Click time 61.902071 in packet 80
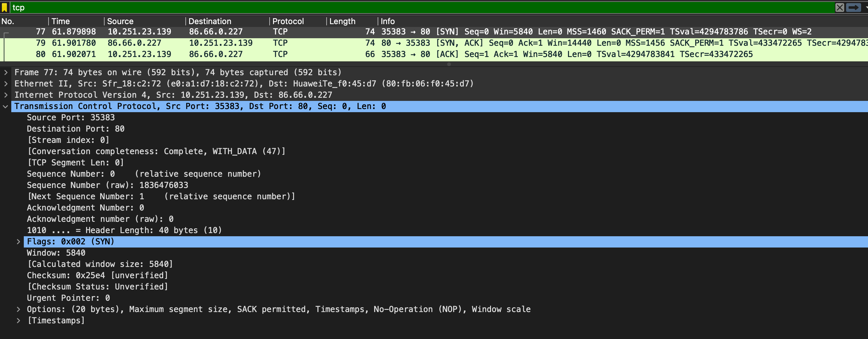Image resolution: width=868 pixels, height=339 pixels. point(74,54)
